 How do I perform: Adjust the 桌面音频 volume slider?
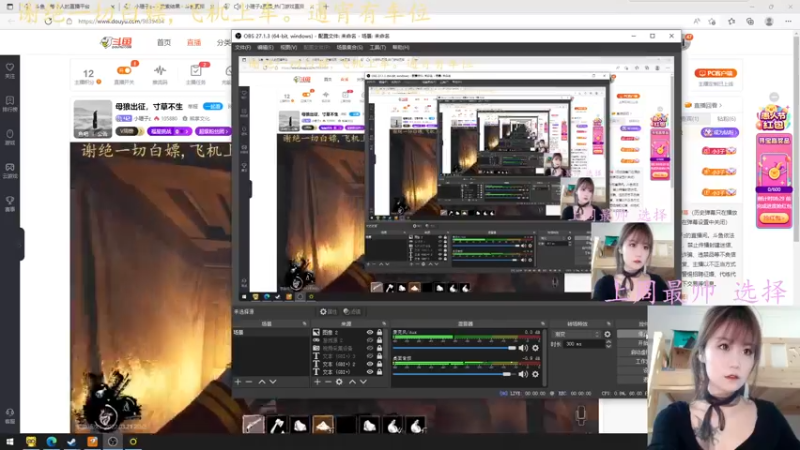[454, 374]
